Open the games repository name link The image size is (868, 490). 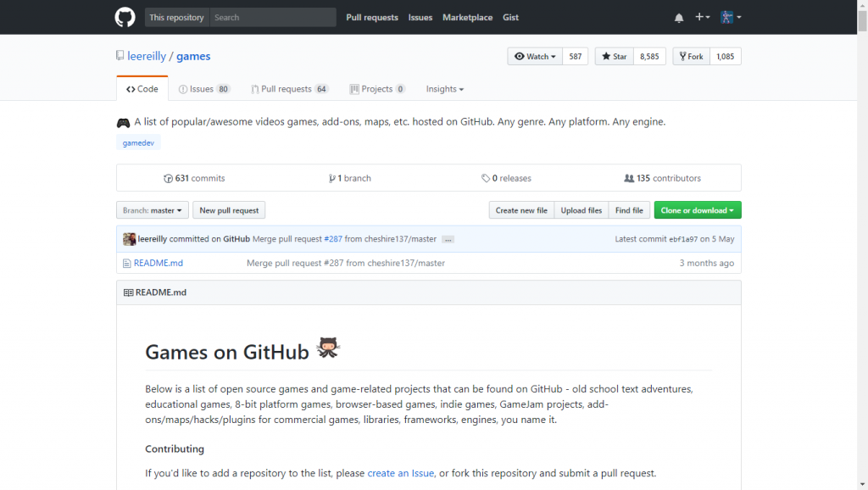[x=193, y=56]
